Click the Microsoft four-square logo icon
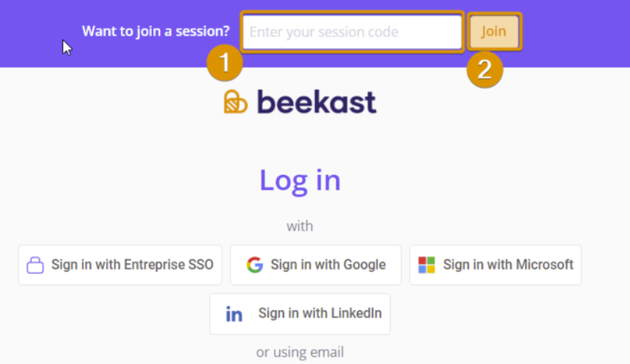The image size is (630, 364). pos(427,265)
